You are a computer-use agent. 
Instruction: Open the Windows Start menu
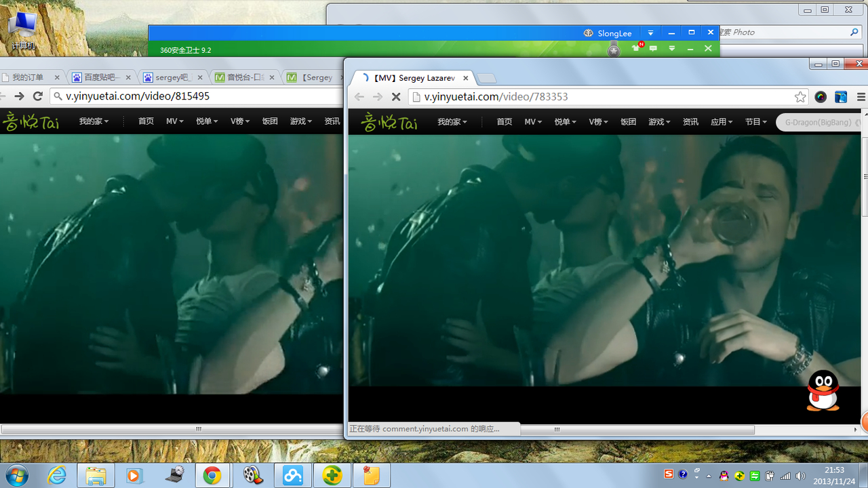(16, 476)
